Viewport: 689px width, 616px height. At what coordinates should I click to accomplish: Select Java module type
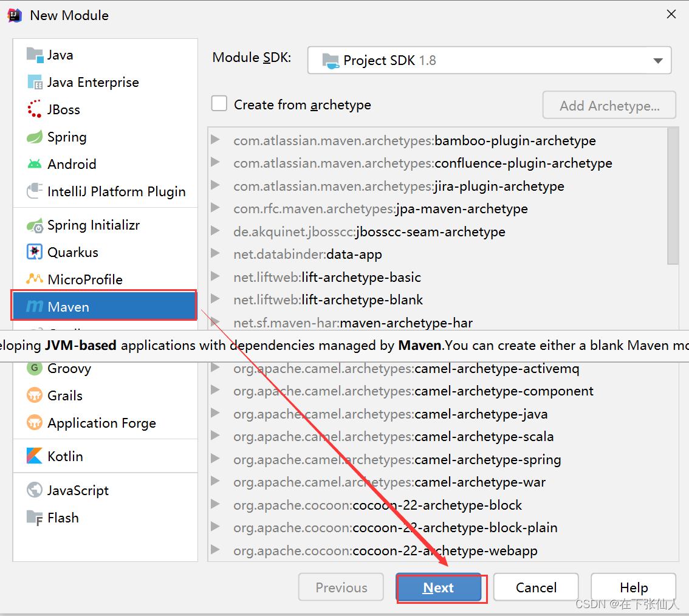(105, 55)
